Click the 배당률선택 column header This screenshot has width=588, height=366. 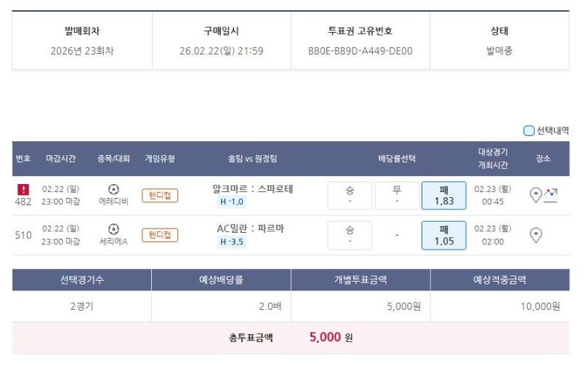397,158
